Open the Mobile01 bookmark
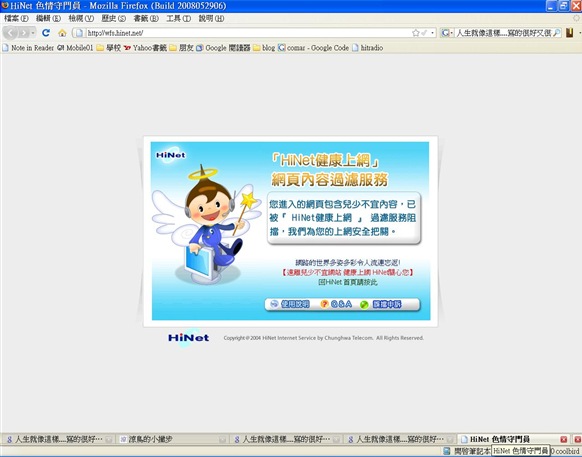The image size is (582, 457). (75, 48)
